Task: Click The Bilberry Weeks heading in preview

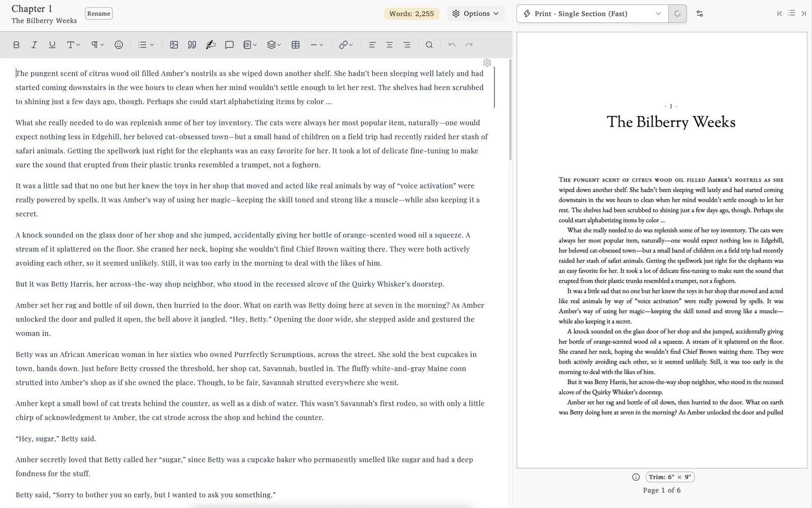Action: coord(671,122)
